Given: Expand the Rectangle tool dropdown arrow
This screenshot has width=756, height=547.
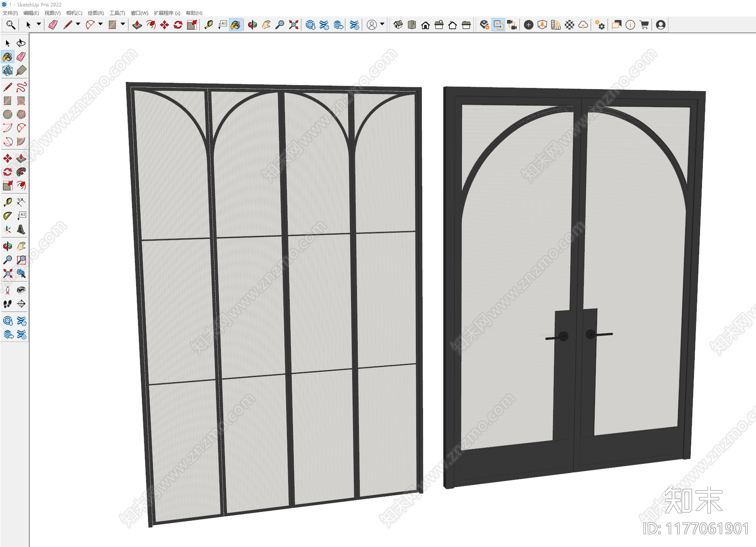Looking at the screenshot, I should click(x=122, y=24).
